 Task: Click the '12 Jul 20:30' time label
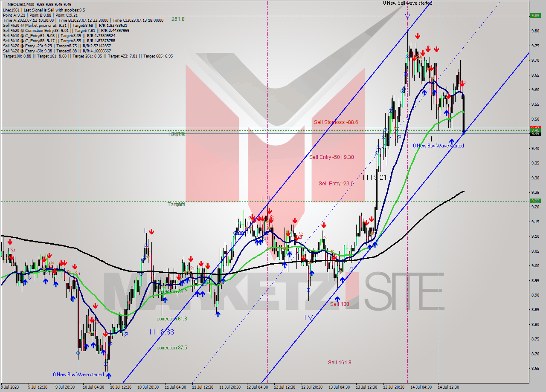(x=311, y=387)
